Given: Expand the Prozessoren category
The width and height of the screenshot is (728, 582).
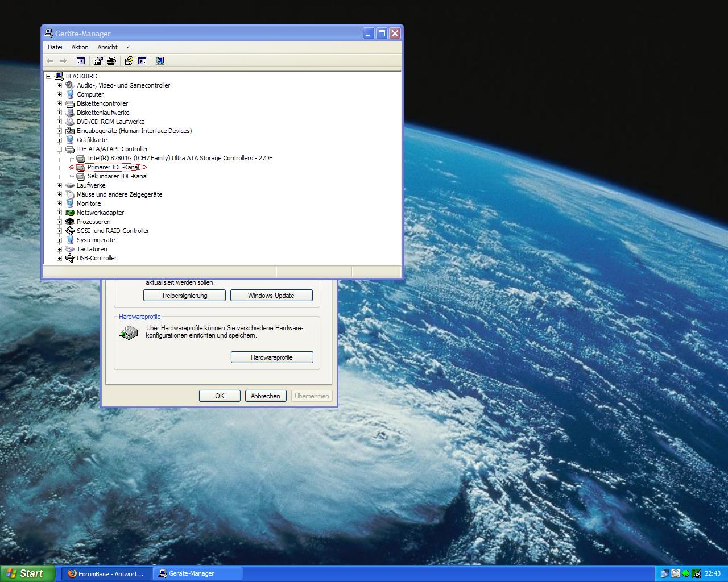Looking at the screenshot, I should click(59, 222).
